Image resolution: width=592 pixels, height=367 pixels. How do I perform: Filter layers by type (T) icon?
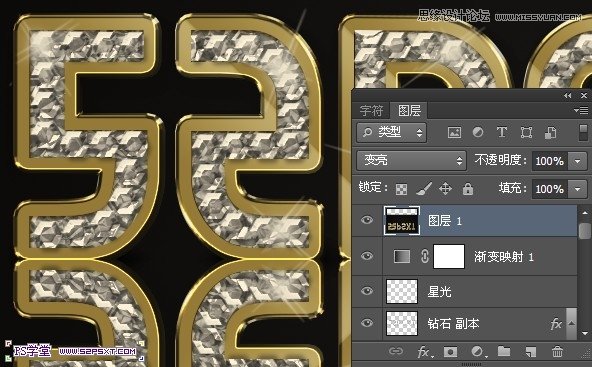tap(502, 133)
